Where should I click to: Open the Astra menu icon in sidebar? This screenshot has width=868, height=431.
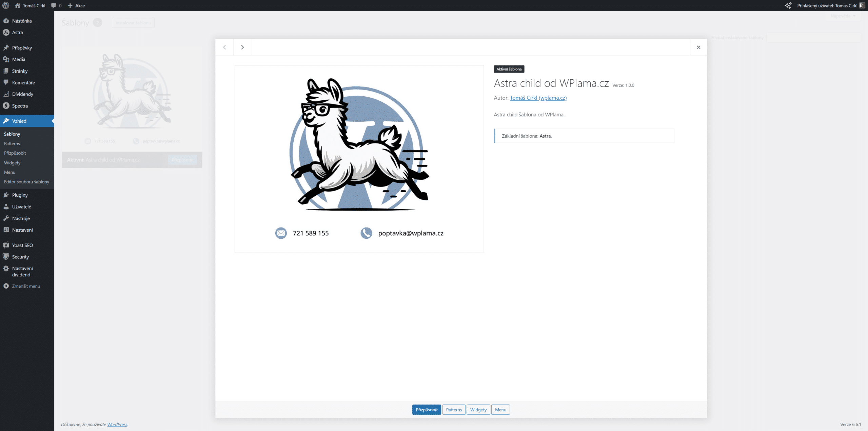[x=6, y=33]
